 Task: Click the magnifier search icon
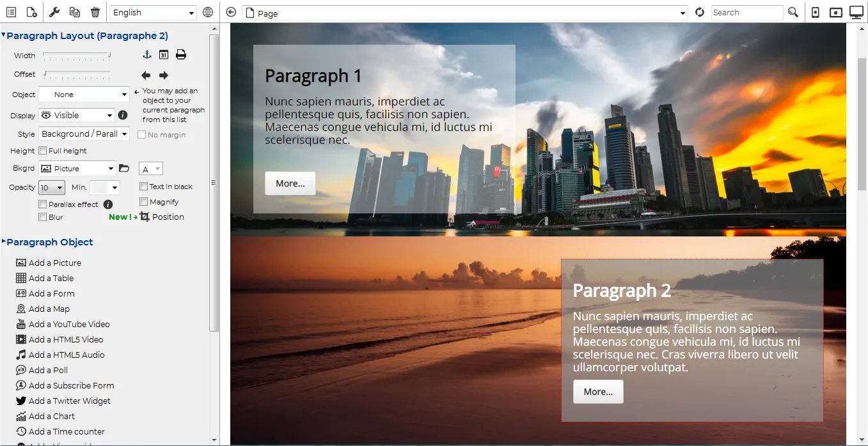793,12
